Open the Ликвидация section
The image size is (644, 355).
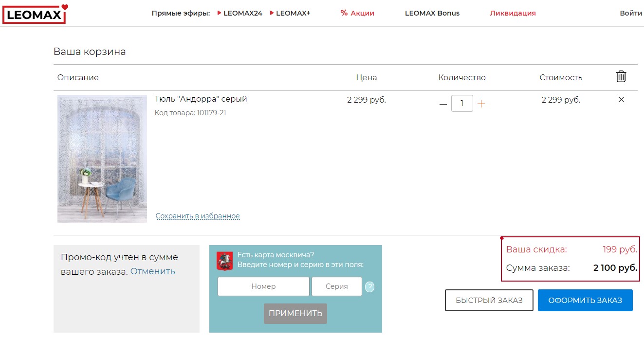click(513, 13)
